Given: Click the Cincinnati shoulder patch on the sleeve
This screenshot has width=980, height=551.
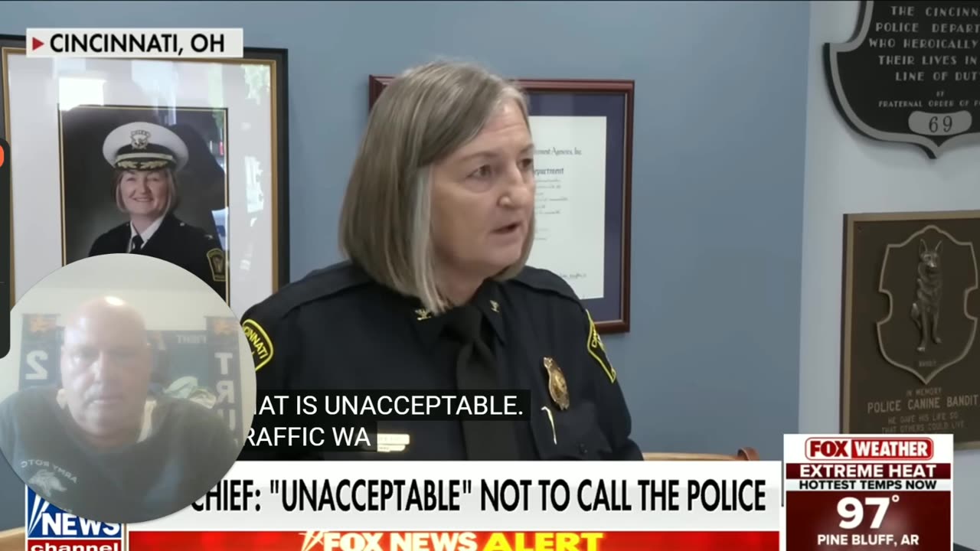Looking at the screenshot, I should pyautogui.click(x=257, y=344).
